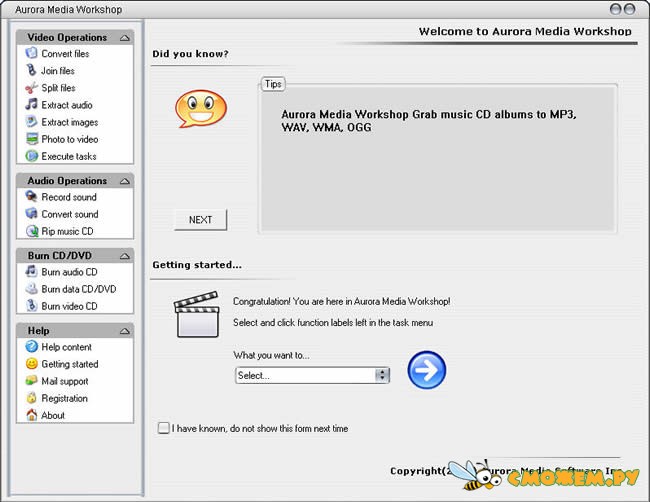Click the Execute tasks icon
650x502 pixels.
[32, 156]
